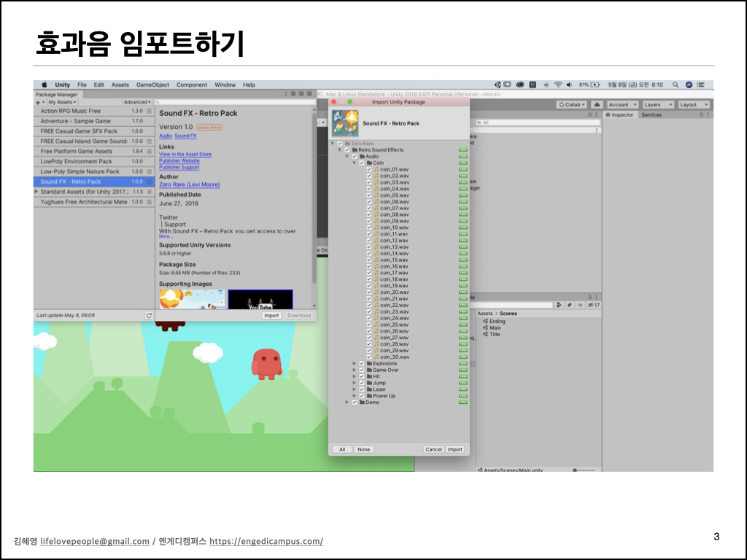Screen dimensions: 747x560
Task: Expand the Explosions folder arrow
Action: coord(355,363)
